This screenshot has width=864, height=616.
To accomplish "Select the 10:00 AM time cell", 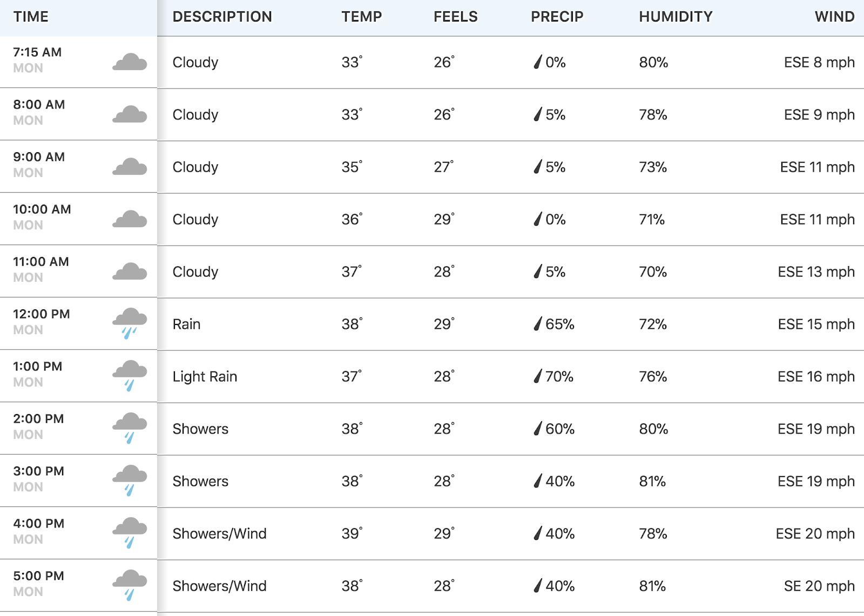I will (78, 219).
